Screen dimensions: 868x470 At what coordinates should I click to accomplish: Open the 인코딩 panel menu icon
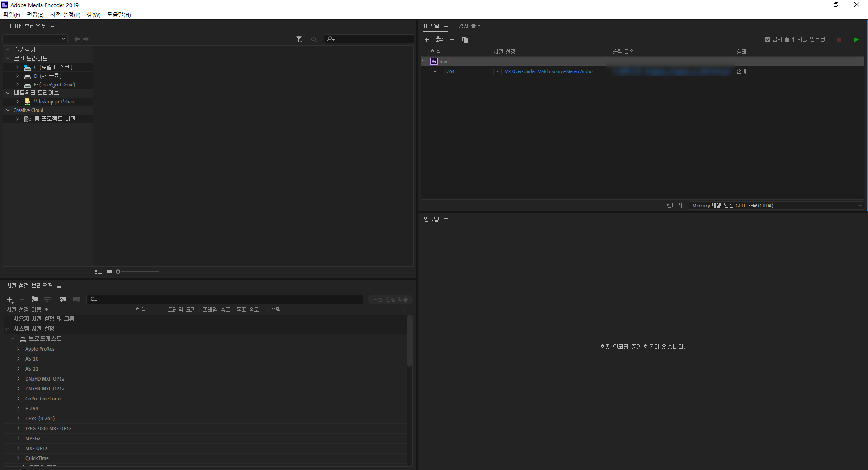pos(446,220)
